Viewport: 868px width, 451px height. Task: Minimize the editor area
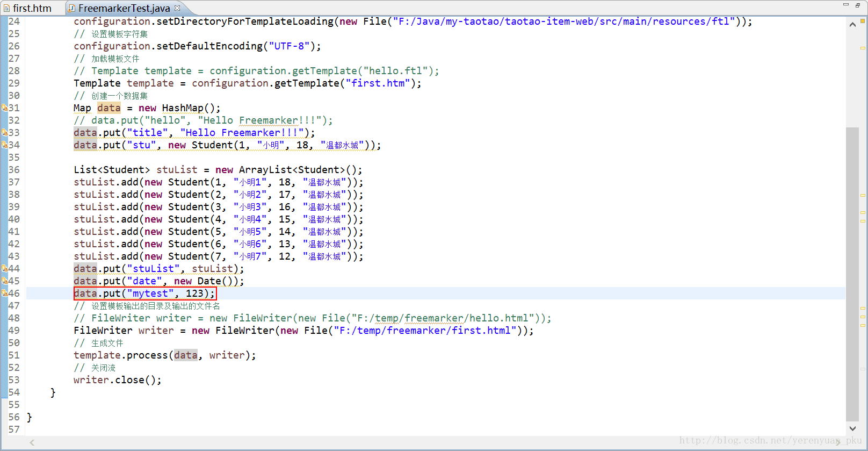[x=845, y=5]
